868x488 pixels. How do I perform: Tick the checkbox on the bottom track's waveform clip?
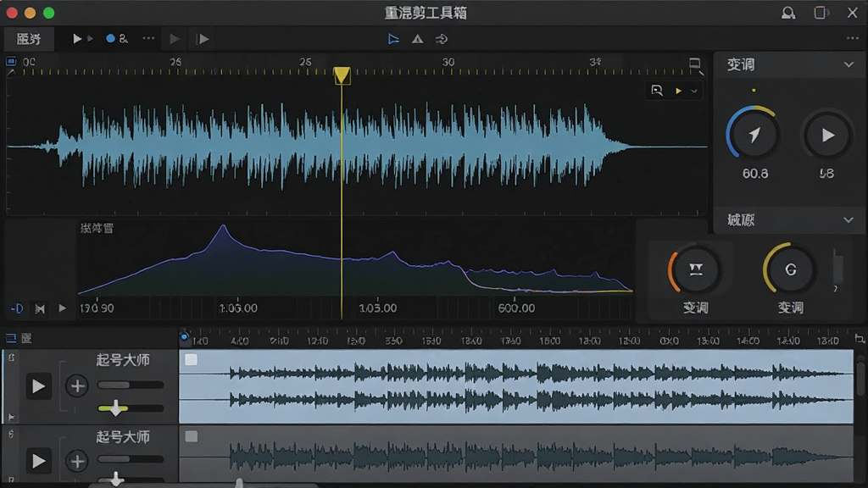pyautogui.click(x=191, y=436)
